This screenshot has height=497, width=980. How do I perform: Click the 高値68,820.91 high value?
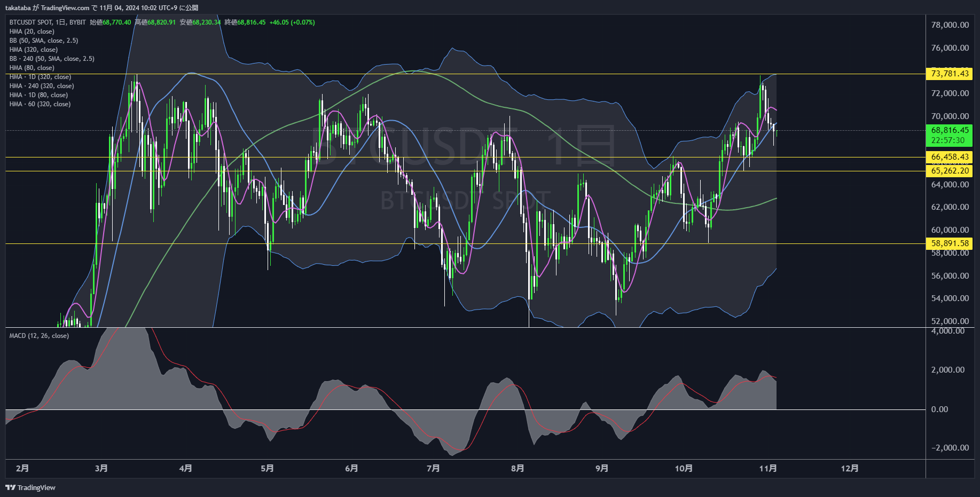coord(155,22)
